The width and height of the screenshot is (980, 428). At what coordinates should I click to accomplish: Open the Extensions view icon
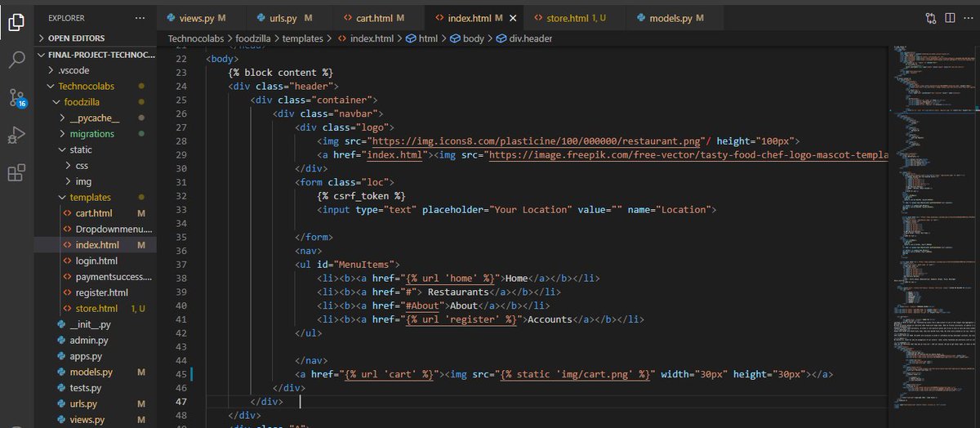click(x=16, y=173)
